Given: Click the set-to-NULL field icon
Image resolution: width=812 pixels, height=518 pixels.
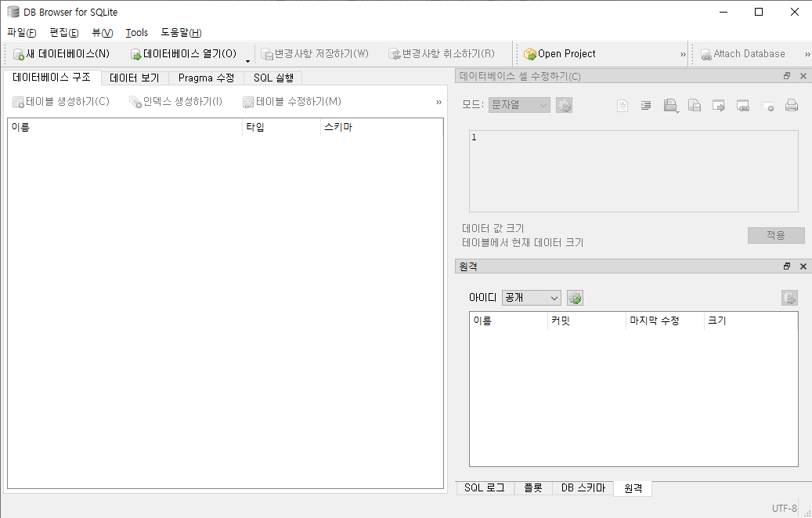Looking at the screenshot, I should 767,107.
